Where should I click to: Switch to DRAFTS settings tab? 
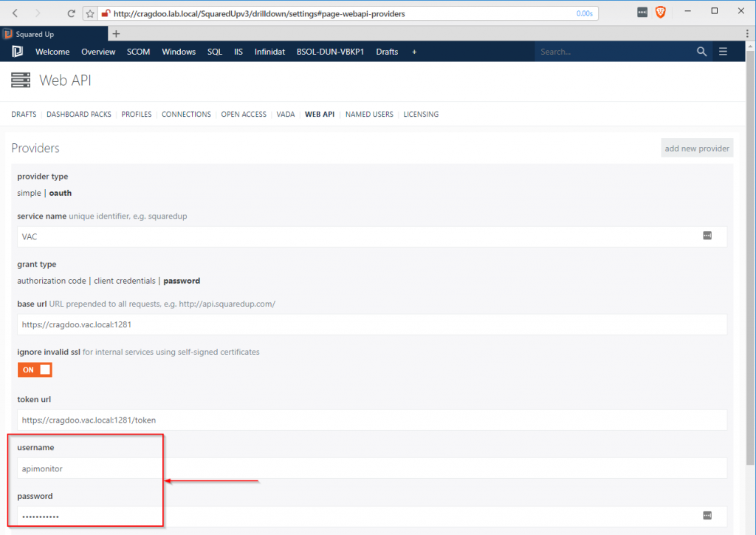[24, 115]
